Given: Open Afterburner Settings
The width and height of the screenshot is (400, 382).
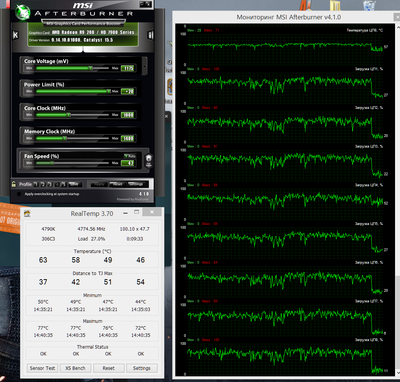Looking at the screenshot, I should click(x=136, y=184).
